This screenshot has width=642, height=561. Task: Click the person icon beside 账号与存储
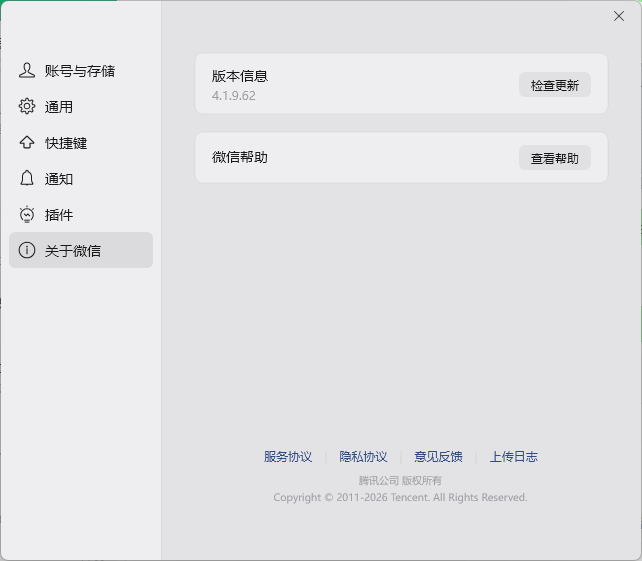(27, 70)
